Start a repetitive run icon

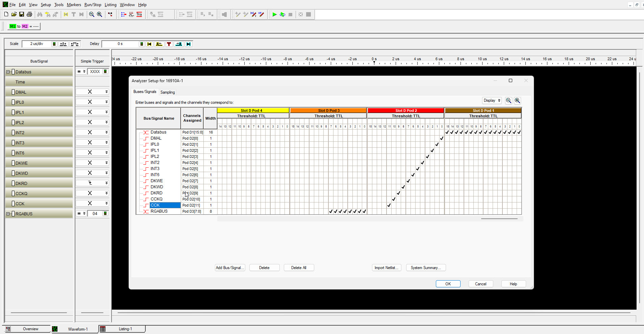click(282, 14)
